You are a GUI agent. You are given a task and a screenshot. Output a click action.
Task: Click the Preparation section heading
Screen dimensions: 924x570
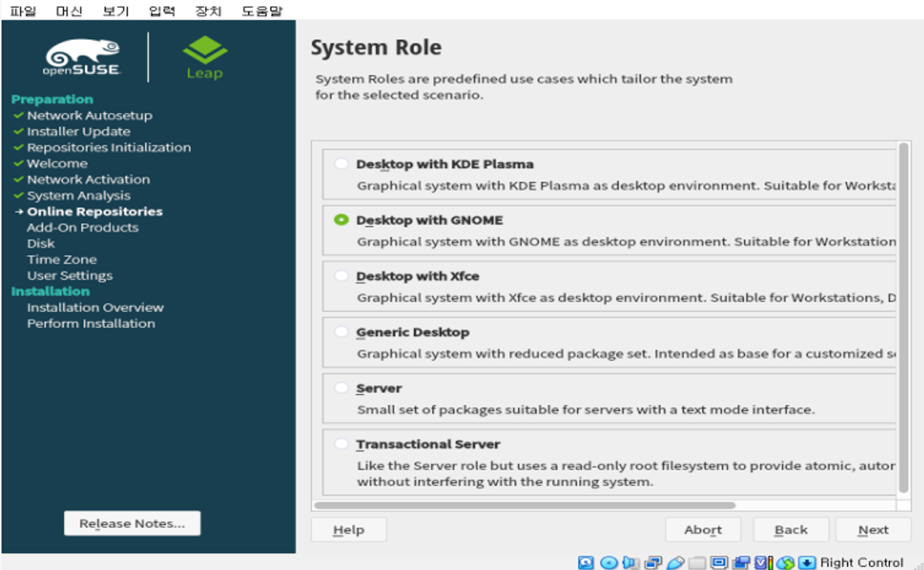52,99
